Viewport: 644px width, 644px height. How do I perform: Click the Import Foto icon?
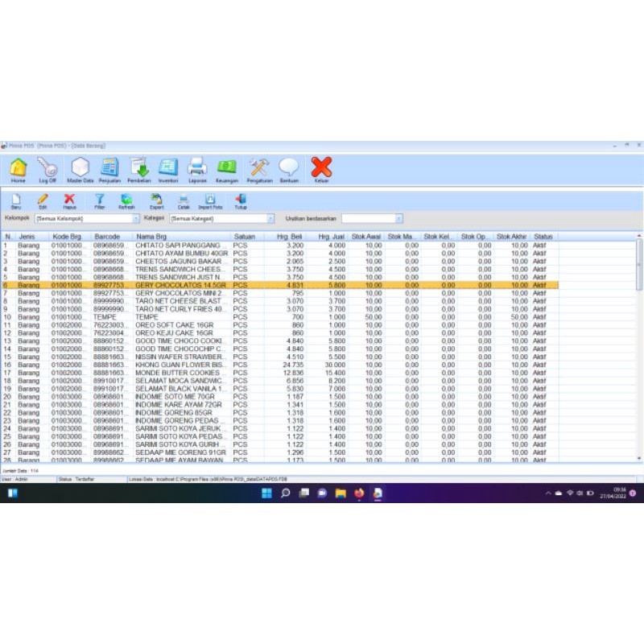coord(210,201)
